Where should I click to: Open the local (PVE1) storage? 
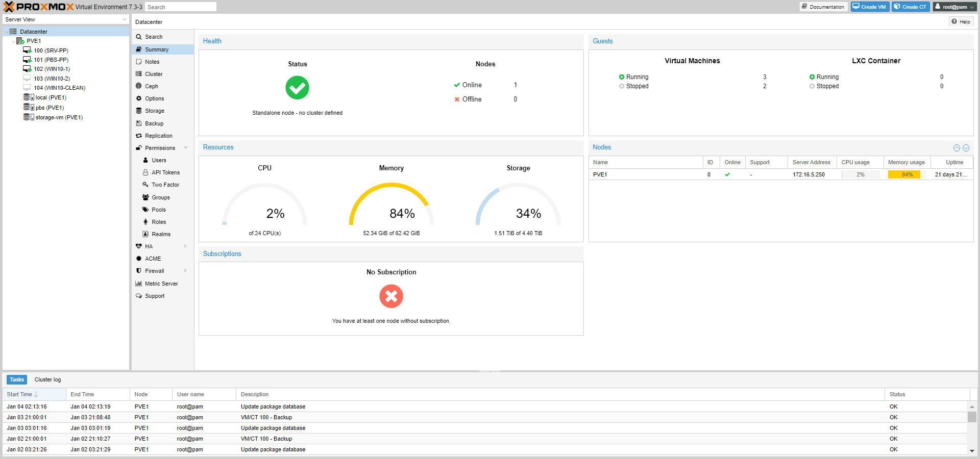pos(51,97)
